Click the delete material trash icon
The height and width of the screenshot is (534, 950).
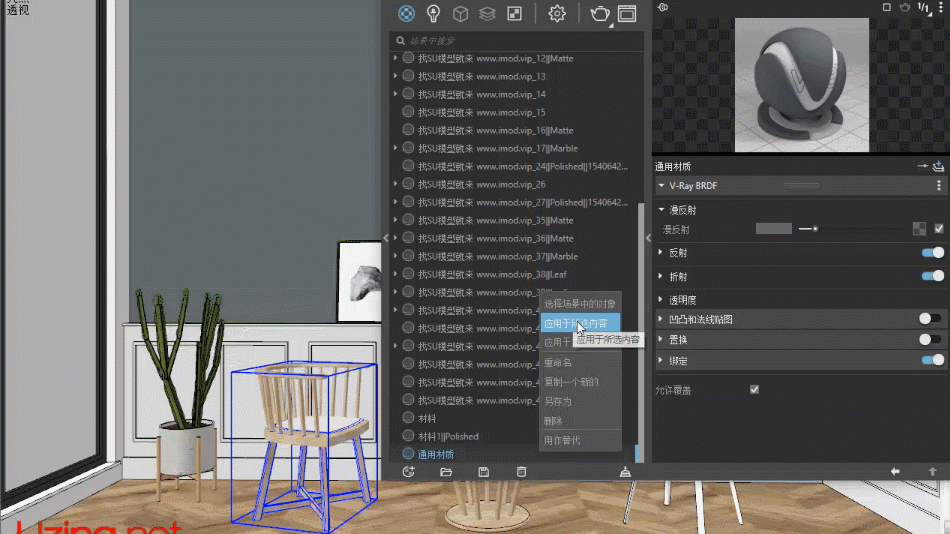tap(521, 471)
